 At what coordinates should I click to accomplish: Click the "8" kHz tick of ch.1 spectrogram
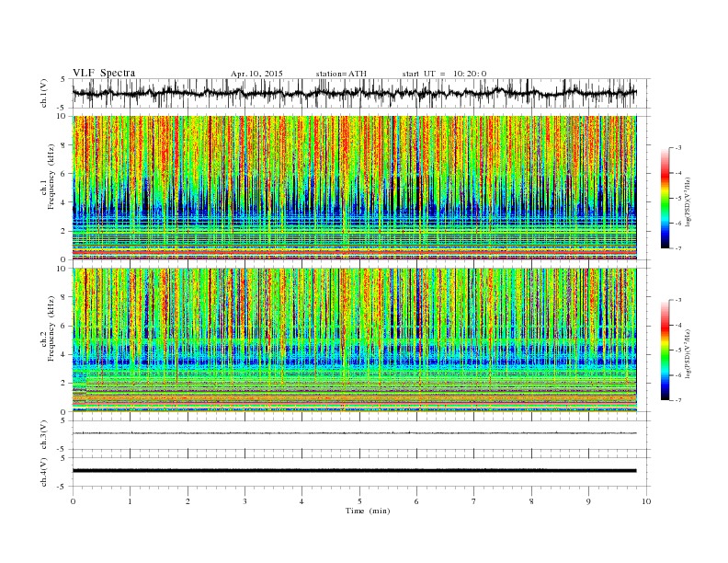pos(63,145)
